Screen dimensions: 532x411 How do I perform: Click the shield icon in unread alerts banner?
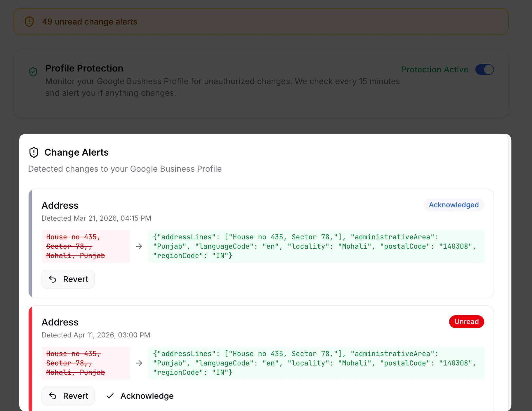29,22
